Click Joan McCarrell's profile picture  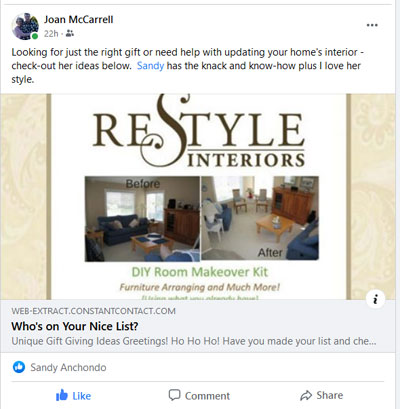[25, 26]
